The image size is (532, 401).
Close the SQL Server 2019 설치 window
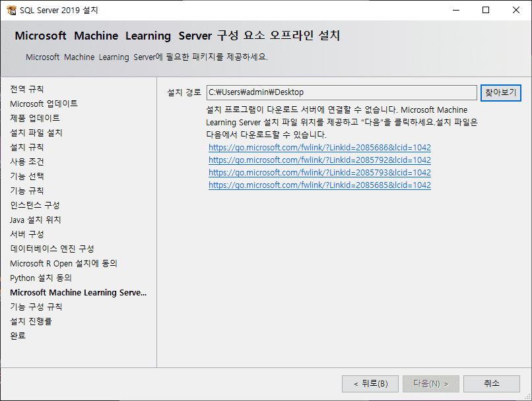pyautogui.click(x=516, y=10)
